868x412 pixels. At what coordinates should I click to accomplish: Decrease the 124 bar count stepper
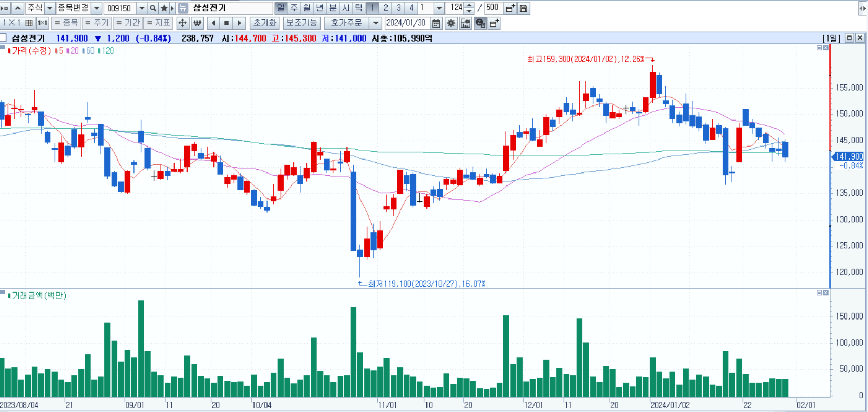[x=469, y=11]
